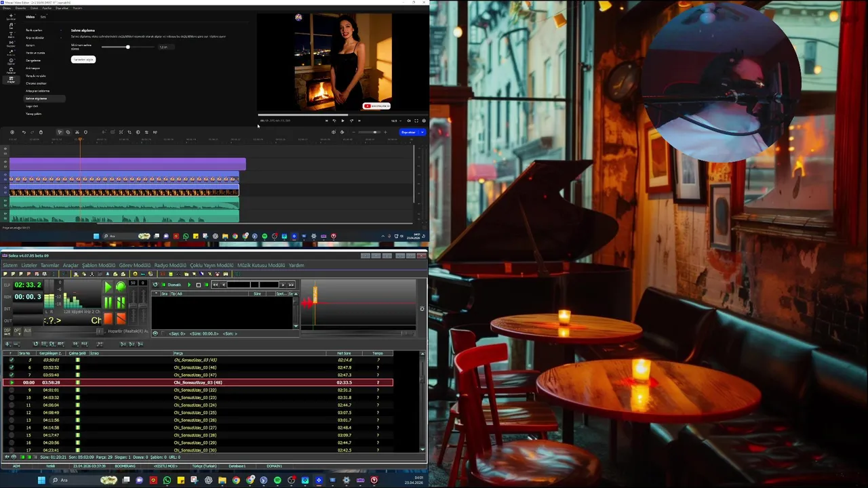Toggle eye visibility on the purple track
Screen dimensions: 868x488
click(x=5, y=161)
